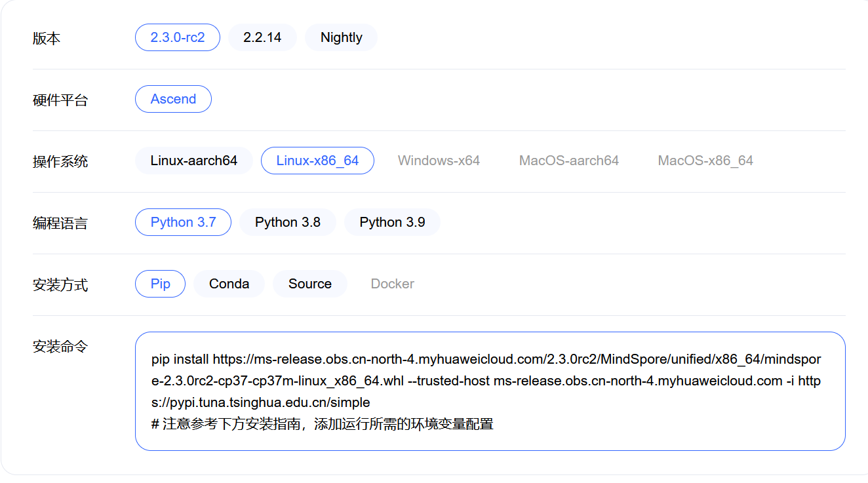Select Python 3.9
This screenshot has height=483, width=868.
pyautogui.click(x=391, y=222)
